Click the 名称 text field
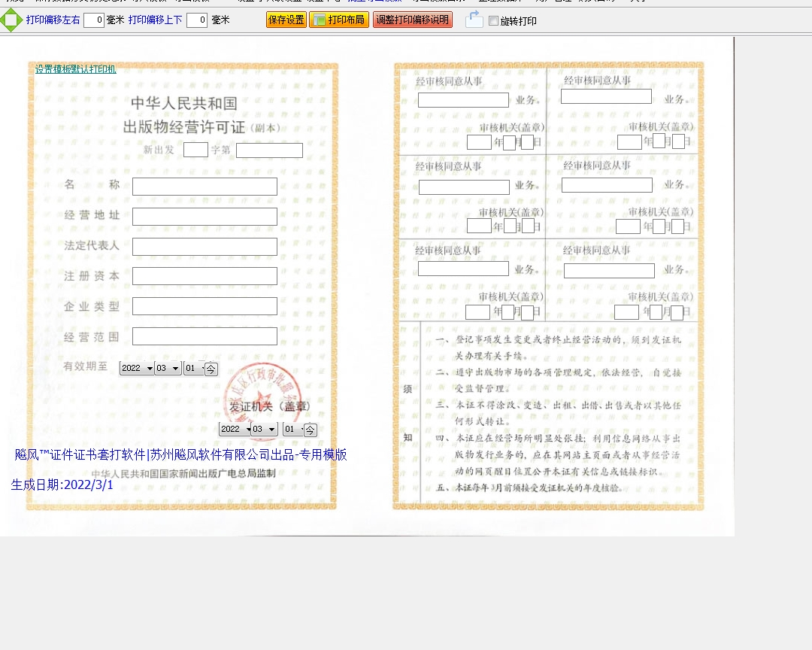 (x=205, y=187)
